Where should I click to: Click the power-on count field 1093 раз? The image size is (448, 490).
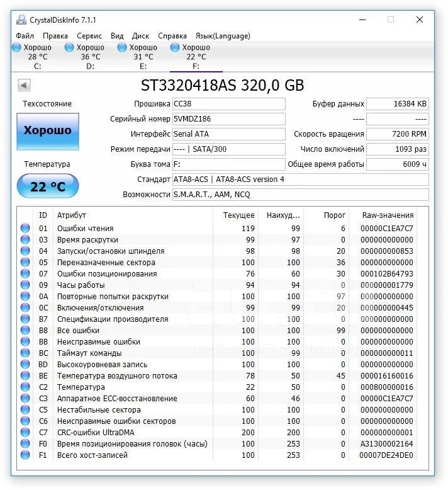click(x=398, y=149)
